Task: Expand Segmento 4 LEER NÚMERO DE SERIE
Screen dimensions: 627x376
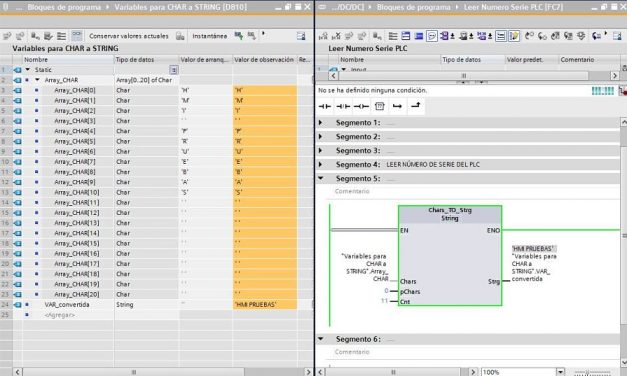Action: tap(321, 164)
